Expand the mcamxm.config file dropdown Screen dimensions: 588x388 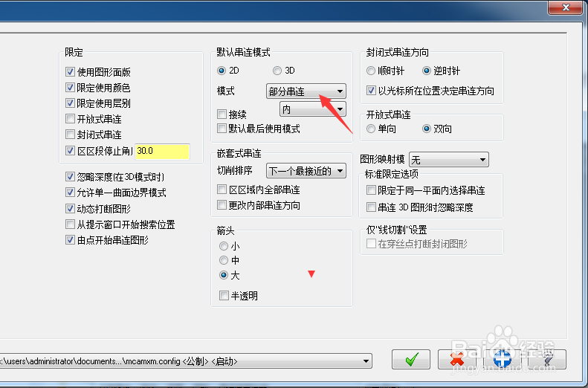tap(186, 361)
